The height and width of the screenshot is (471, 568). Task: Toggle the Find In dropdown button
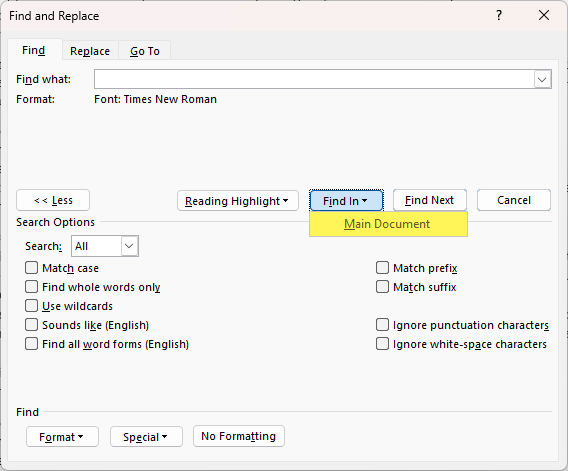coord(346,200)
